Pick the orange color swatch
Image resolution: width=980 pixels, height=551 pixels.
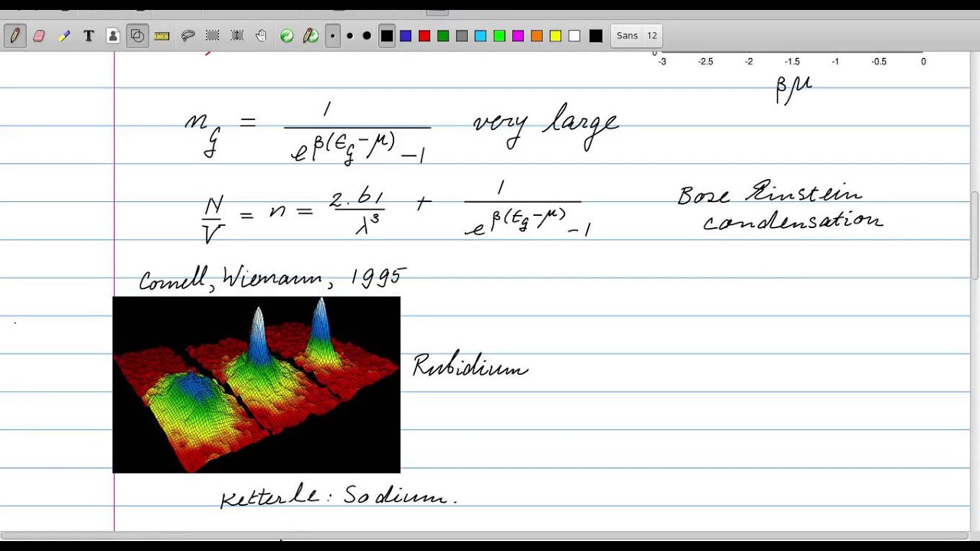click(537, 36)
